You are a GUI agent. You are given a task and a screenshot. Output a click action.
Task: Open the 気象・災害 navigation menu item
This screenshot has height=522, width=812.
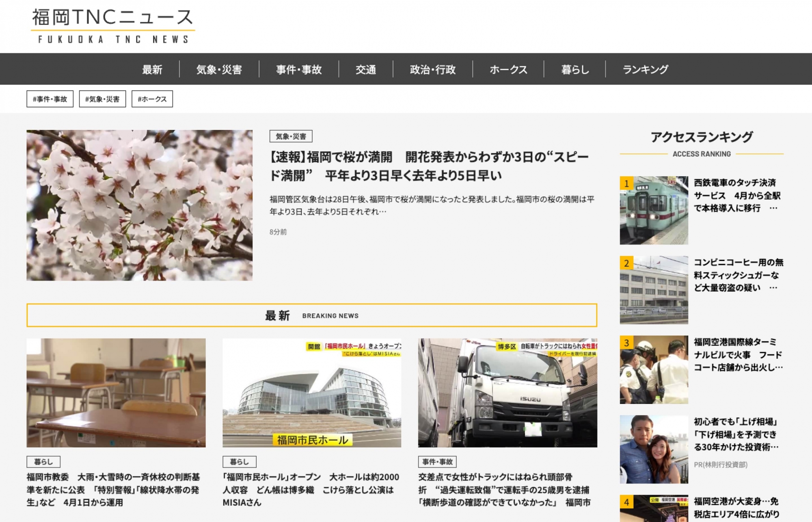coord(219,69)
